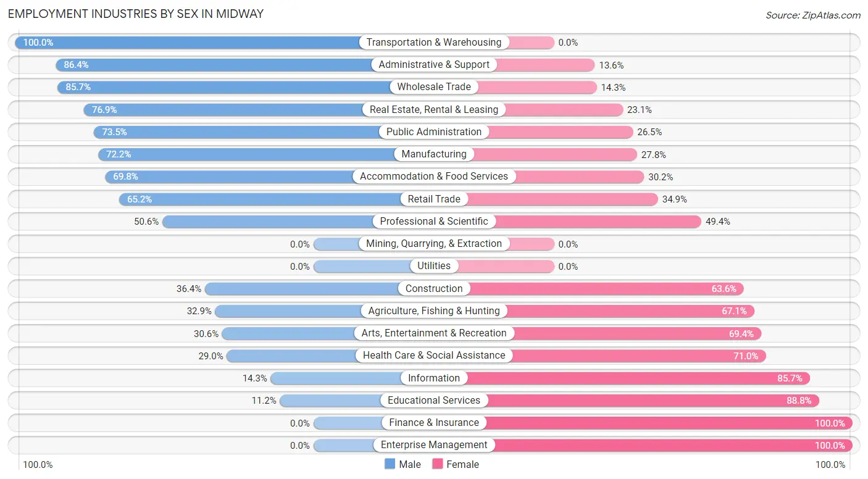This screenshot has width=868, height=479.
Task: Click the pink Female legend swatch
Action: pos(438,464)
